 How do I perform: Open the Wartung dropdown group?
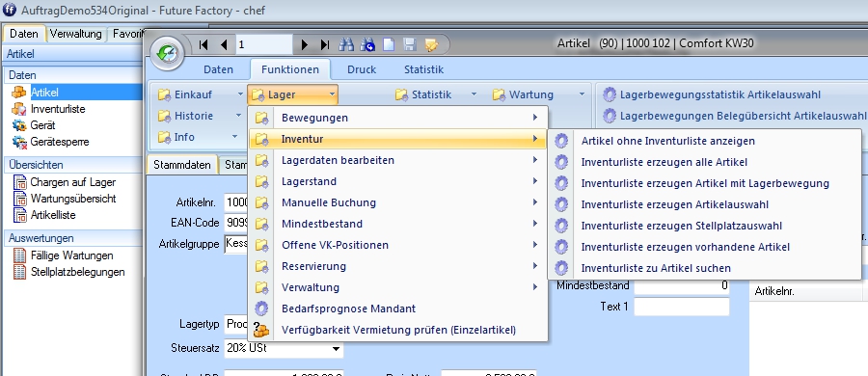coord(538,94)
